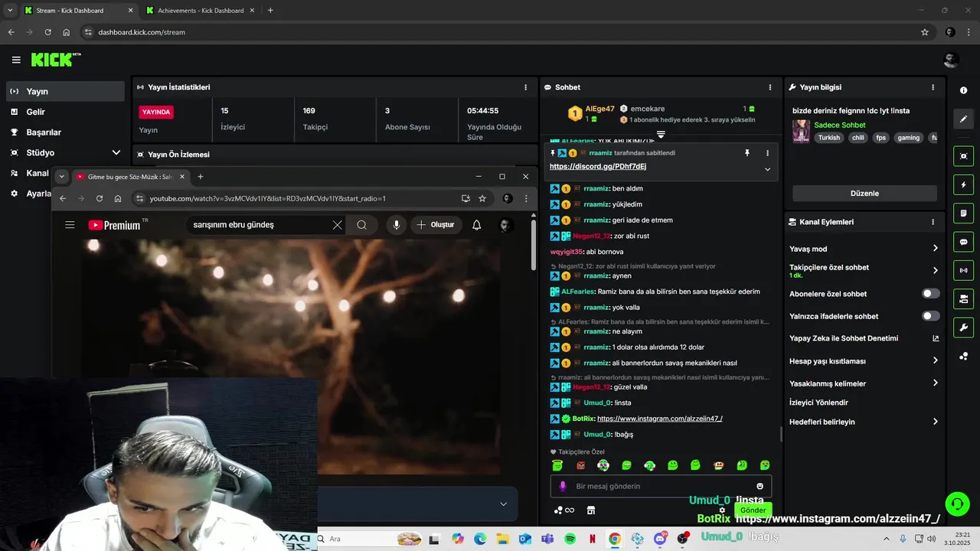Click the wrench icon in right toolbar

963,328
